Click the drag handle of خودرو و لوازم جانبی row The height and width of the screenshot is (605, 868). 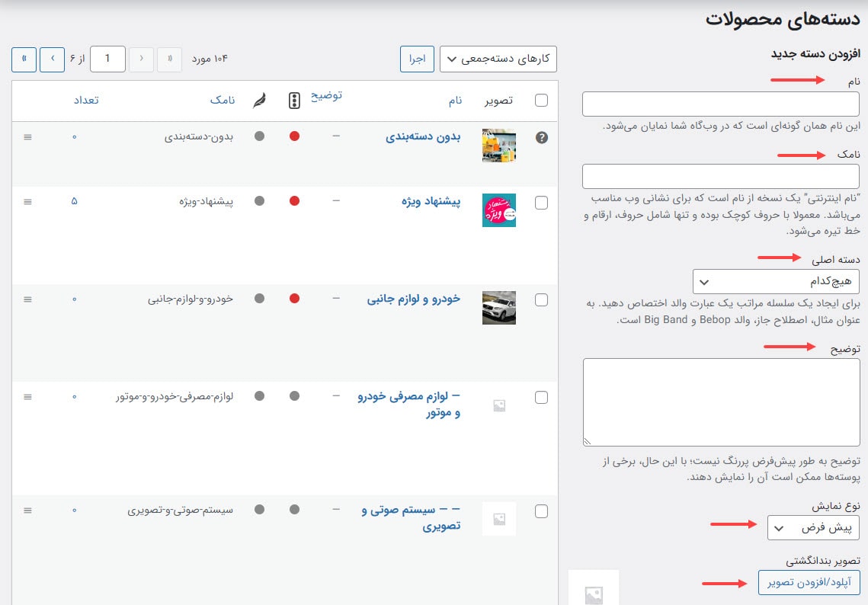coord(28,299)
